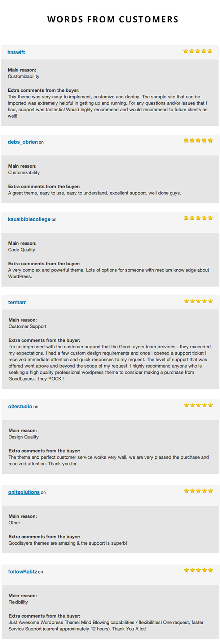Open hnswift reviewer profile link
This screenshot has height=644, width=220.
(x=16, y=52)
